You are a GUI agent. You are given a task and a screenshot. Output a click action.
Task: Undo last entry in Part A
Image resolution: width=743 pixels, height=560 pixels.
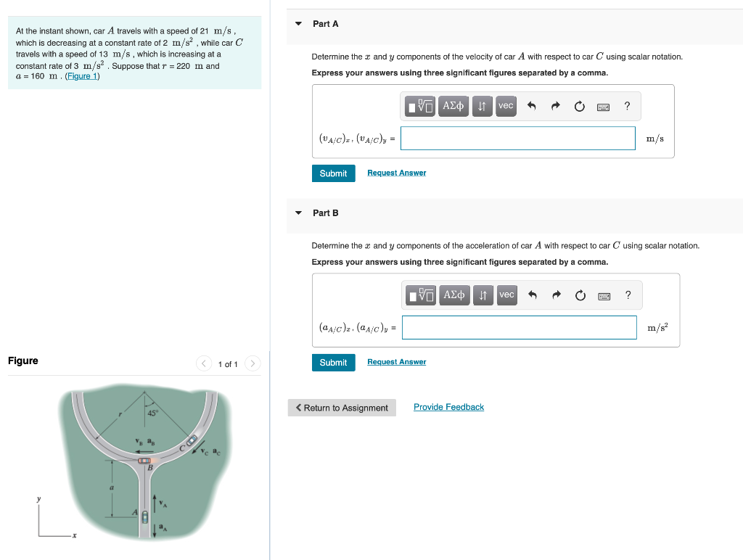click(531, 106)
